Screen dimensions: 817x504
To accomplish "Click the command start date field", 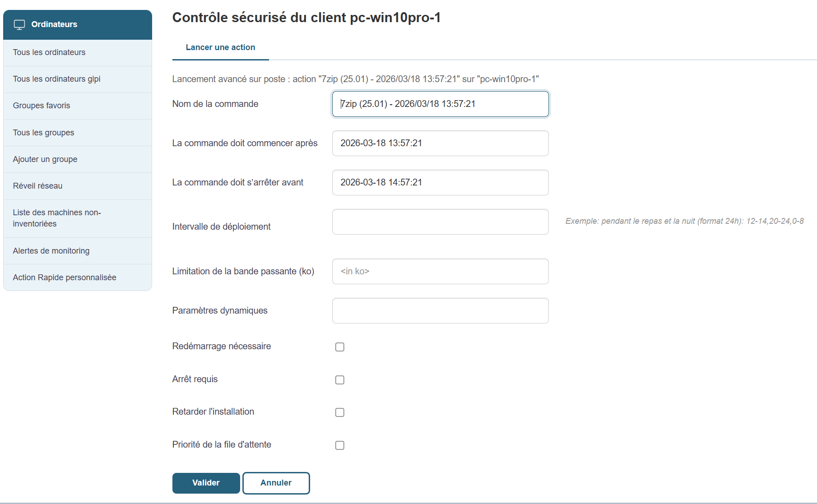I will click(440, 143).
